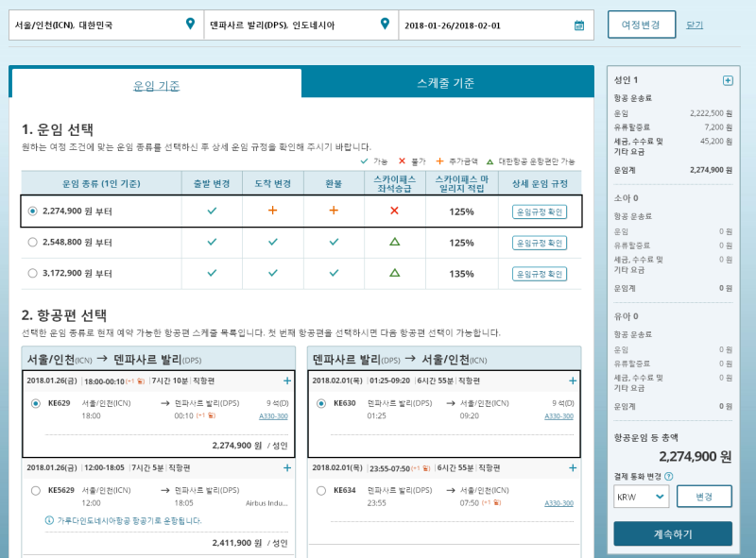The width and height of the screenshot is (756, 558).
Task: Open A330-300 aircraft link for flight KE630
Action: pyautogui.click(x=558, y=416)
